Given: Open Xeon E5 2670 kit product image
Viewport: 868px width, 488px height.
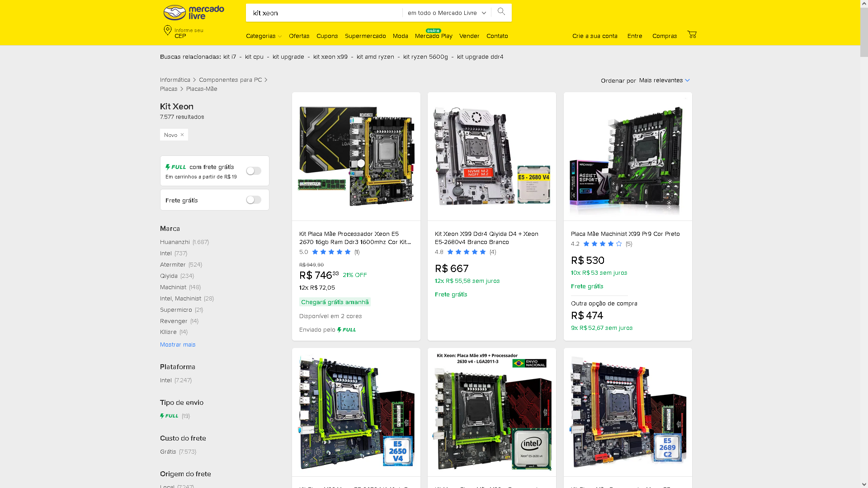Looking at the screenshot, I should [x=356, y=156].
